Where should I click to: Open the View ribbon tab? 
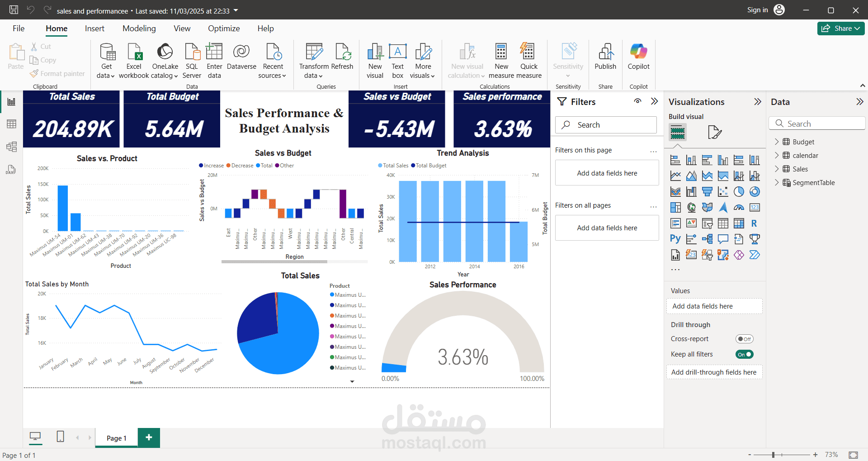[182, 29]
